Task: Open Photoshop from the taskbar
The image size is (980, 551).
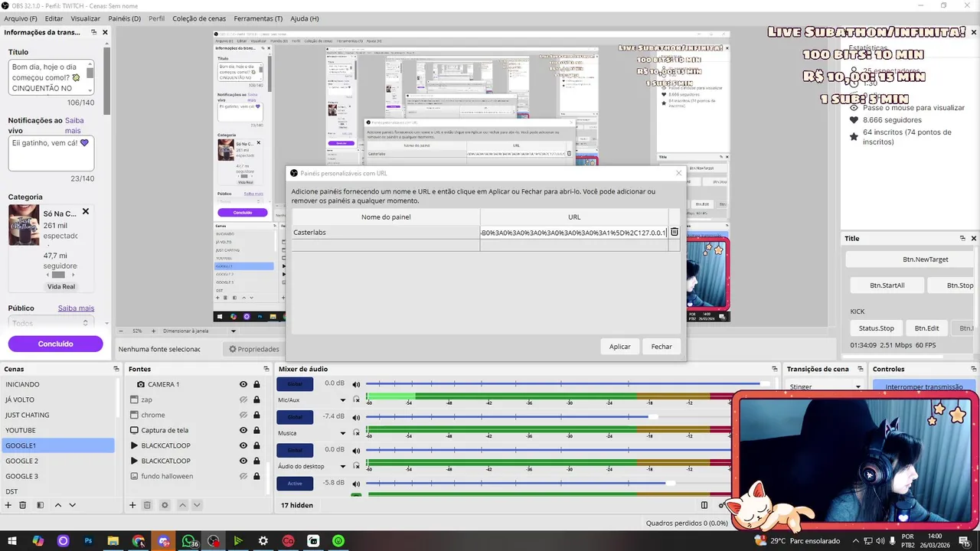Action: click(x=88, y=541)
